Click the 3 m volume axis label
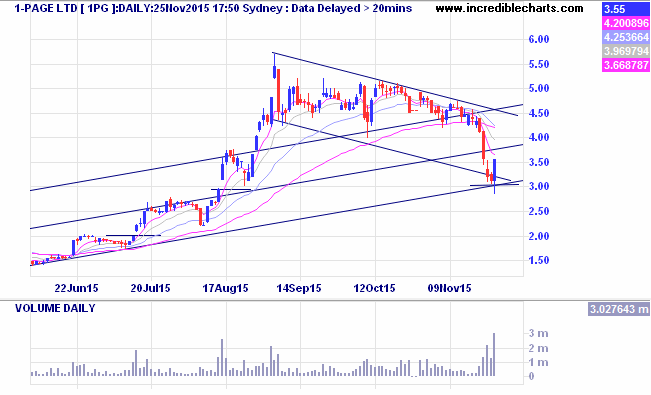This screenshot has width=651, height=395. pos(538,334)
